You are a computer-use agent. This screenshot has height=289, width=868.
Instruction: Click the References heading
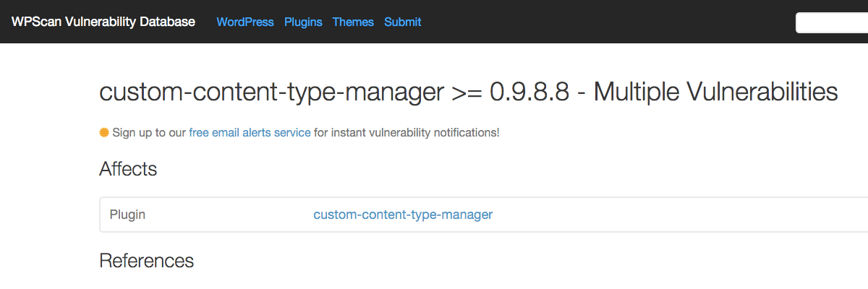point(146,261)
